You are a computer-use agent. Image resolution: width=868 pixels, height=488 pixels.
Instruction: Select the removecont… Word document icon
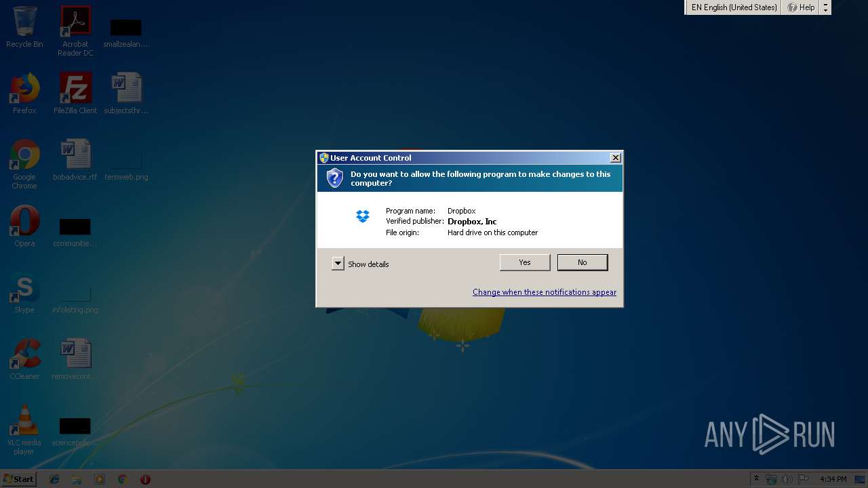[75, 359]
